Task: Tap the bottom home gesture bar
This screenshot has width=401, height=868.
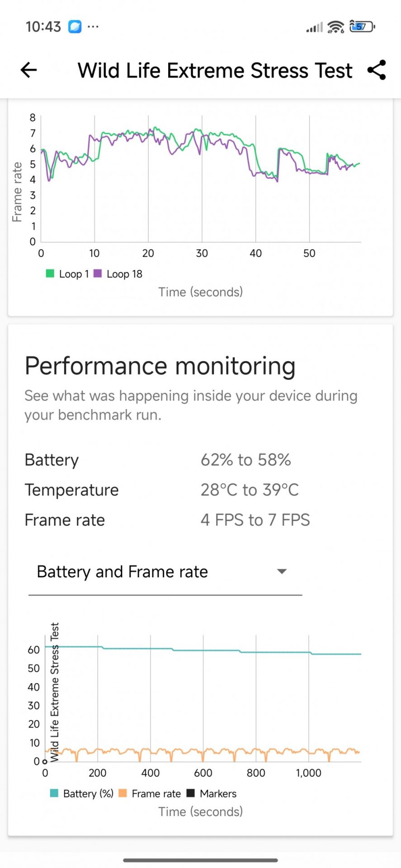Action: pyautogui.click(x=200, y=860)
